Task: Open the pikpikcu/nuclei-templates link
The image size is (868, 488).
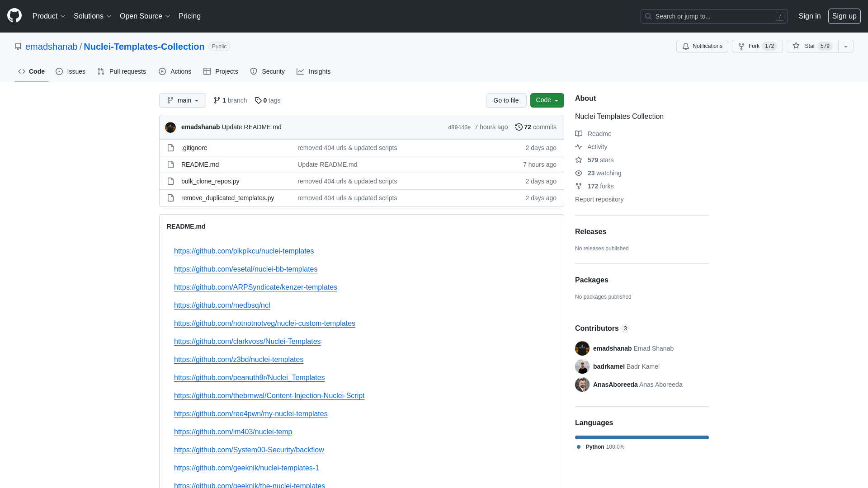Action: click(x=244, y=251)
